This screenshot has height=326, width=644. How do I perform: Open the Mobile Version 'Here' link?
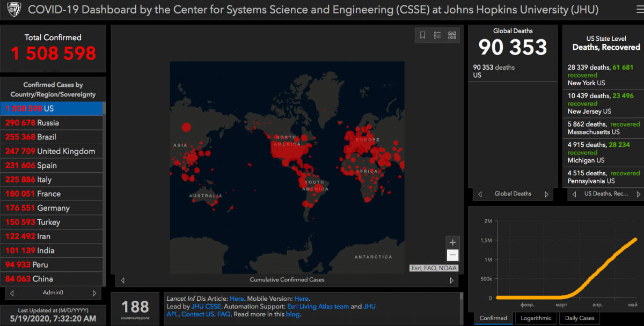tap(302, 299)
